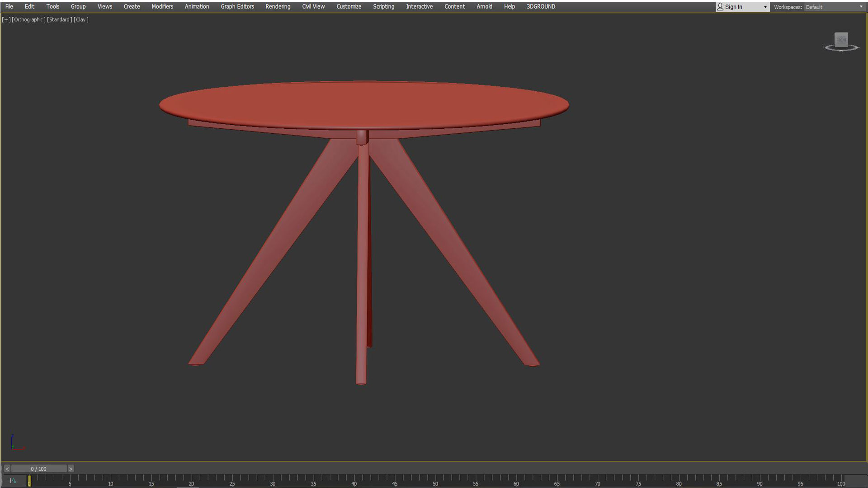This screenshot has height=488, width=868.
Task: Open the Content menu
Action: [455, 6]
